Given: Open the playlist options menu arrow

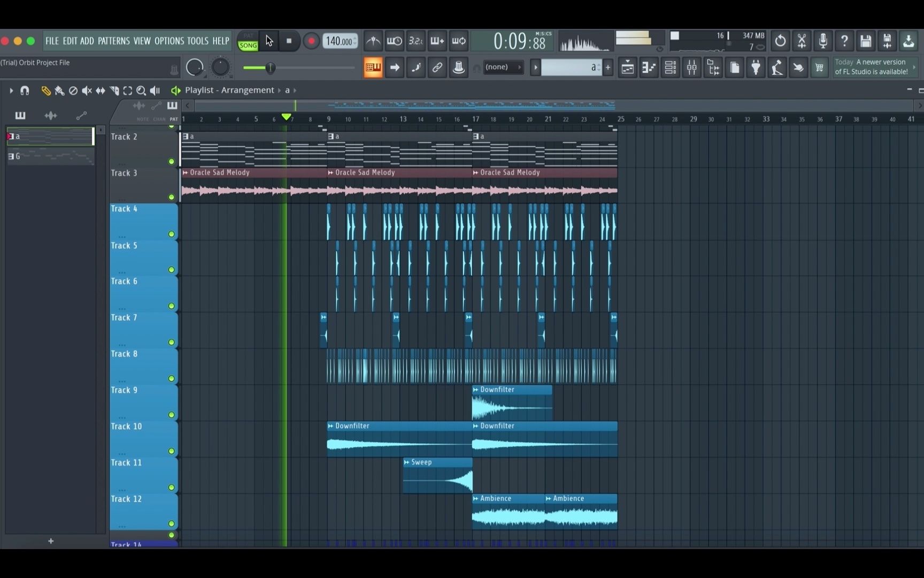Looking at the screenshot, I should pyautogui.click(x=11, y=90).
